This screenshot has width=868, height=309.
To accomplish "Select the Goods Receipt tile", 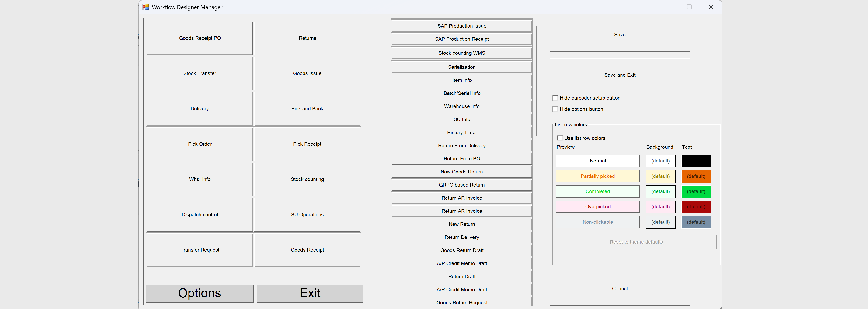I will (x=307, y=250).
